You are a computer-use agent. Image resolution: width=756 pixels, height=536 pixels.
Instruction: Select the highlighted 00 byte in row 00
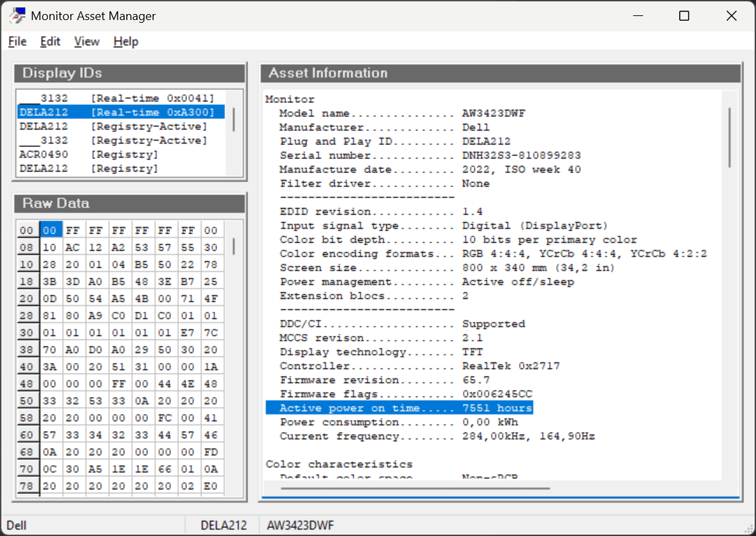[50, 230]
